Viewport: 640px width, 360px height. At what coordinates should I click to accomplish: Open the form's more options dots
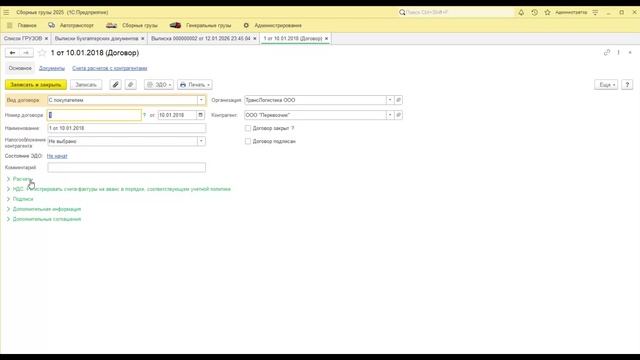[x=619, y=52]
